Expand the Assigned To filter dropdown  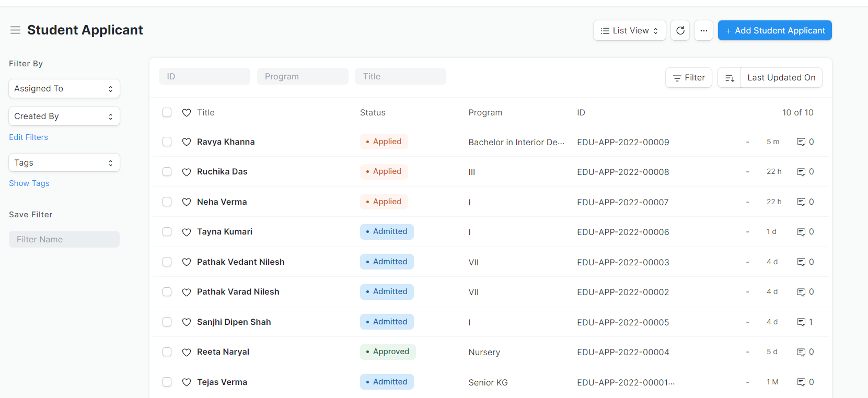tap(64, 88)
